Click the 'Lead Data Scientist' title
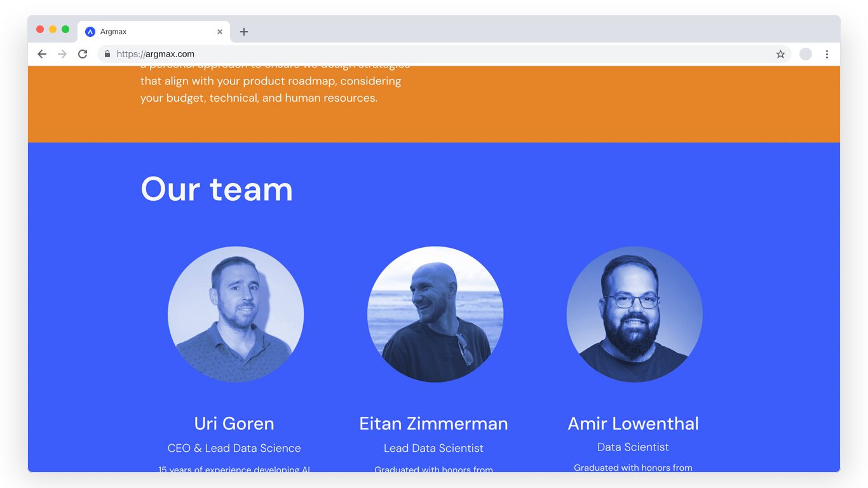The width and height of the screenshot is (868, 488). click(x=433, y=448)
